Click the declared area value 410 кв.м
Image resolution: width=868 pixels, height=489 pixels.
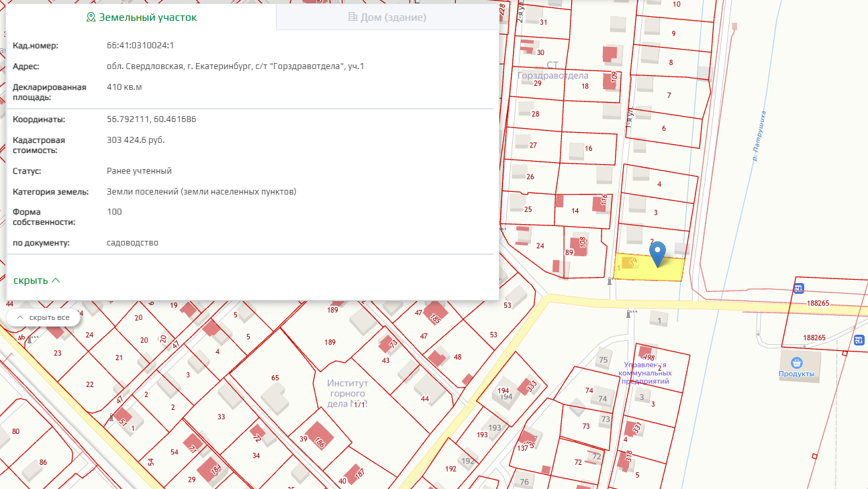point(124,87)
